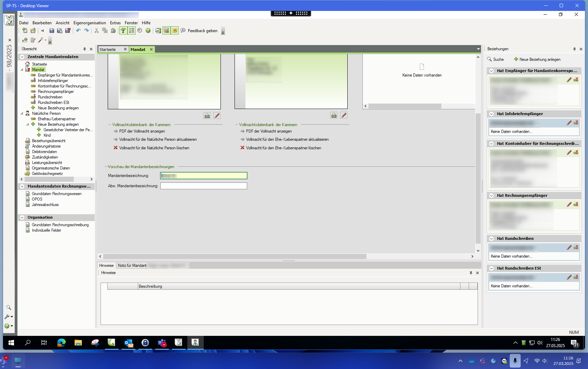Click the magic wand assistant icon

(41, 40)
